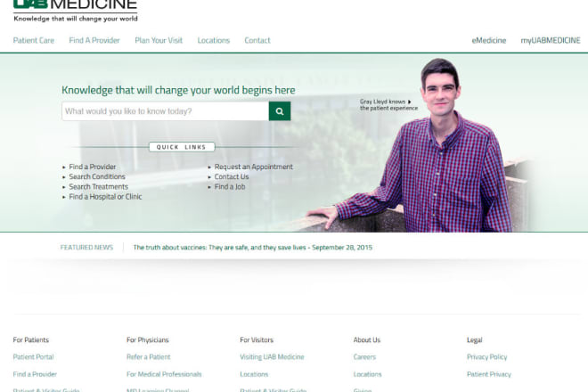Click the QUICK LINKS label
The image size is (588, 392).
coord(182,147)
